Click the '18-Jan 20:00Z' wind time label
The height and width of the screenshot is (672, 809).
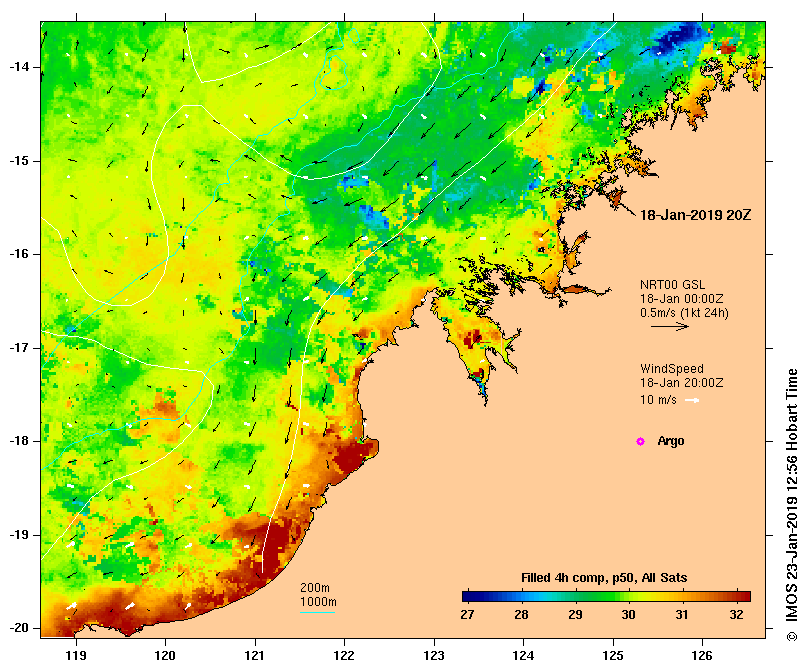681,383
